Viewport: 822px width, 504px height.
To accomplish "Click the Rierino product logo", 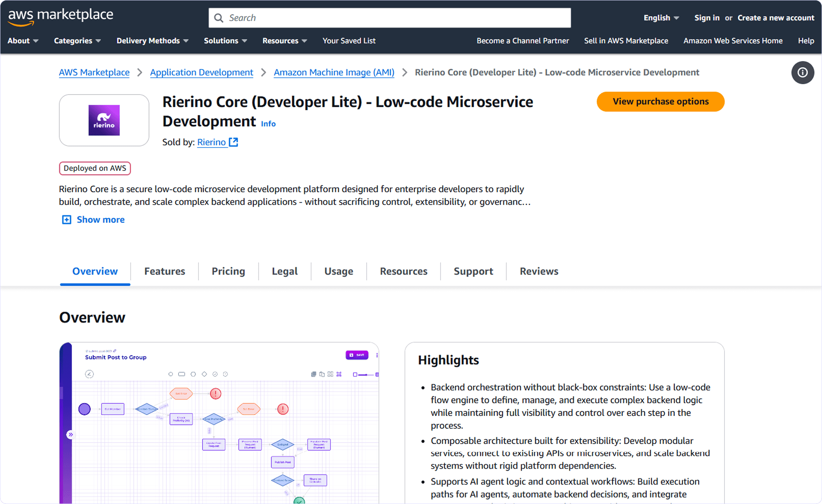I will click(104, 120).
